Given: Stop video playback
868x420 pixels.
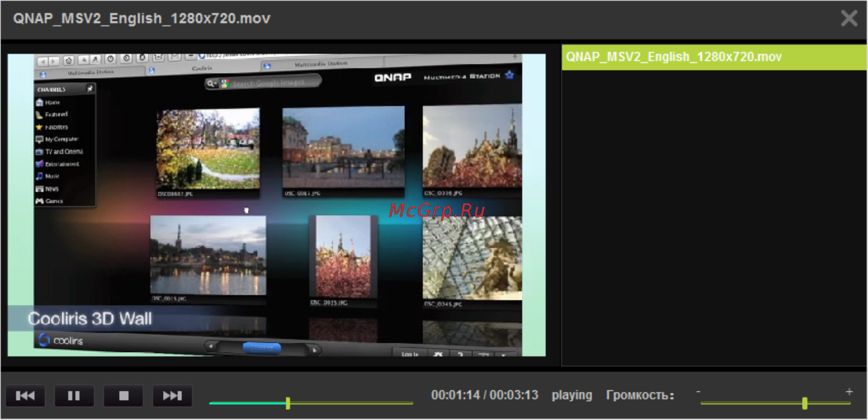Looking at the screenshot, I should click(123, 396).
